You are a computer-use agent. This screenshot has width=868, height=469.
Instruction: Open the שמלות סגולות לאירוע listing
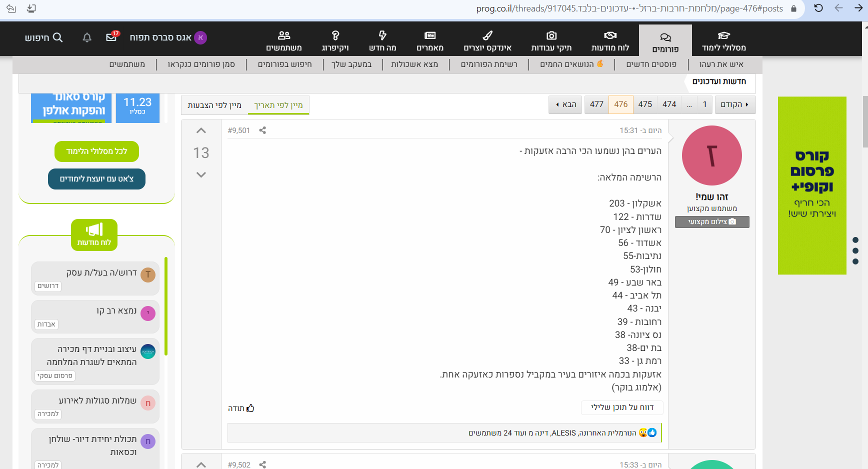tap(97, 400)
